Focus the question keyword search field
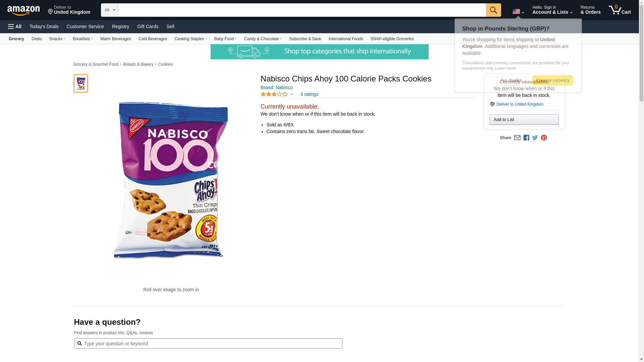Screen dimensions: 644x362 click(211, 344)
